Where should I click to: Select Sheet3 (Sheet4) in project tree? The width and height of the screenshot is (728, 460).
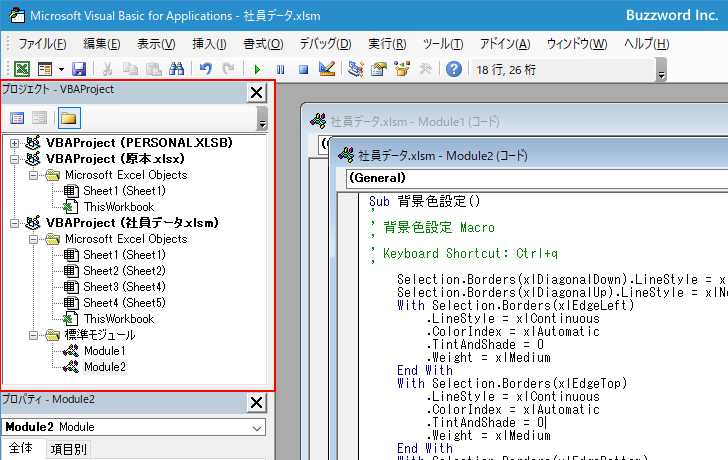coord(124,287)
